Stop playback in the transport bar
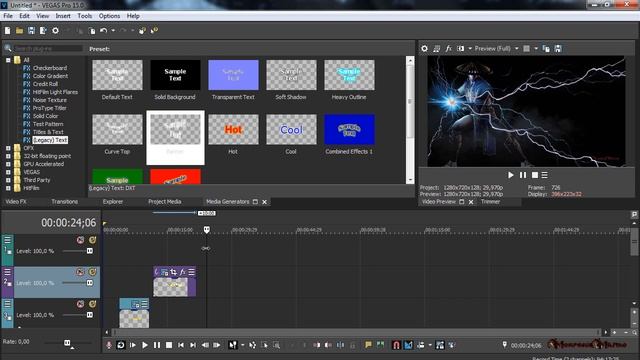The height and width of the screenshot is (360, 640). click(x=169, y=345)
